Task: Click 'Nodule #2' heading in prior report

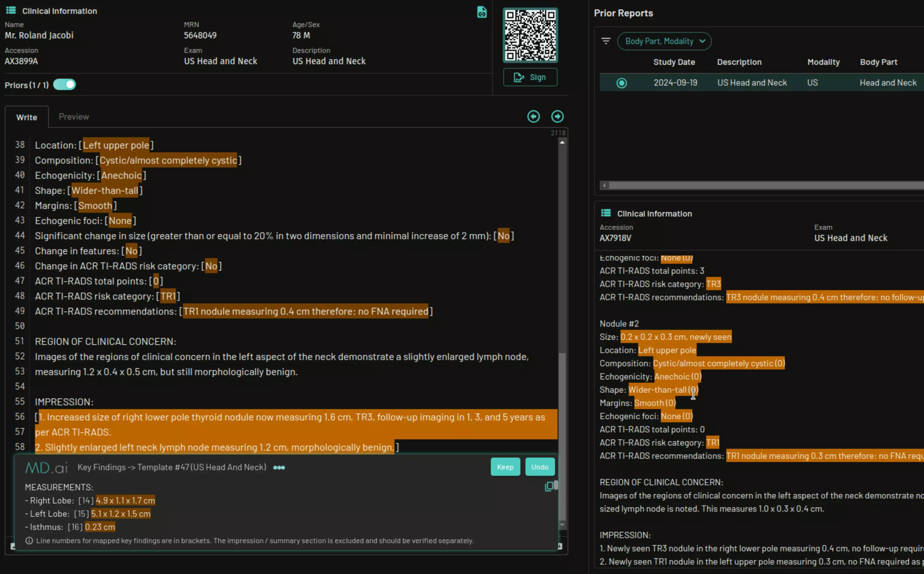Action: [x=619, y=324]
